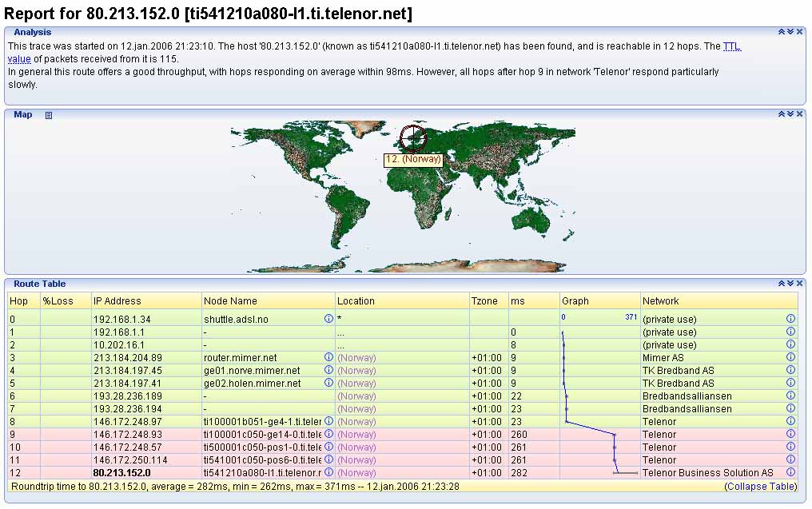Click Bredbandsalliansen info icon in hop 6 row
812x509 pixels.
[790, 396]
